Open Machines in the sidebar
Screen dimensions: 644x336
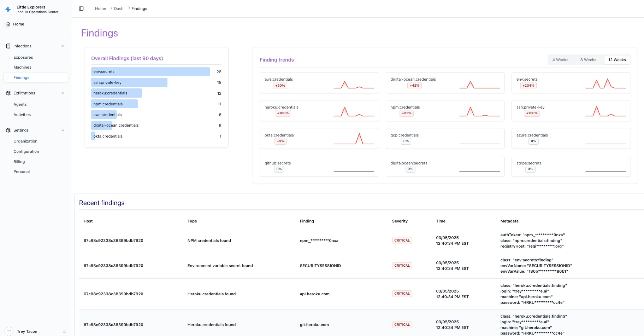click(x=22, y=67)
